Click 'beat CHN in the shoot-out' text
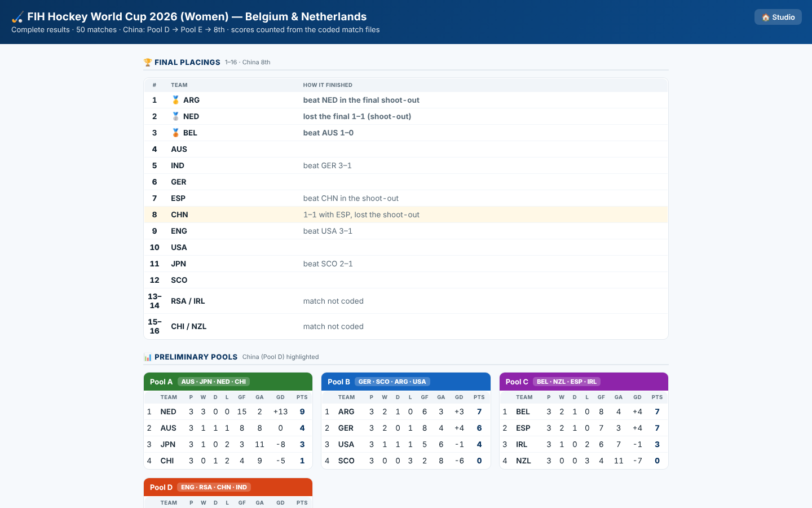 click(x=351, y=198)
